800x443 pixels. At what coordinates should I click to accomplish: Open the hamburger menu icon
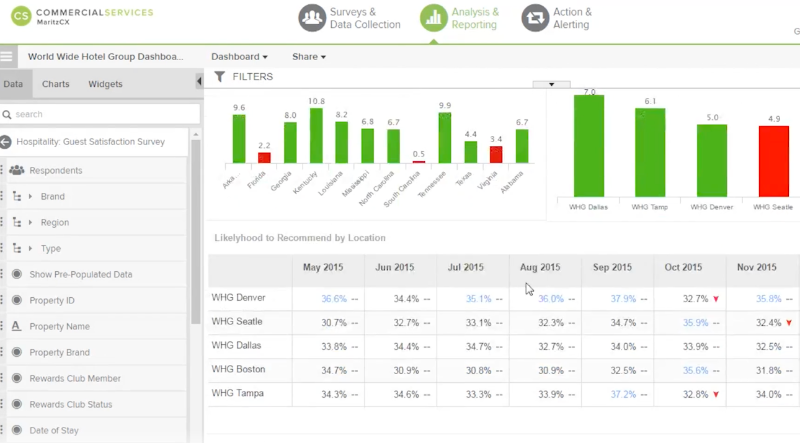click(x=8, y=57)
